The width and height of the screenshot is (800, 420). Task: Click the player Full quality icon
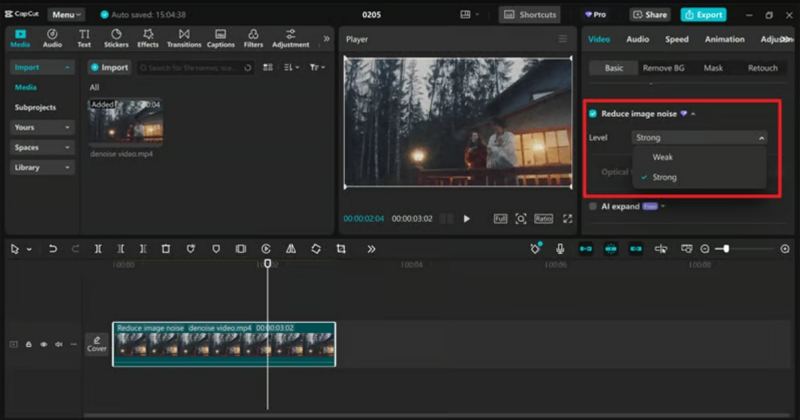pyautogui.click(x=501, y=218)
